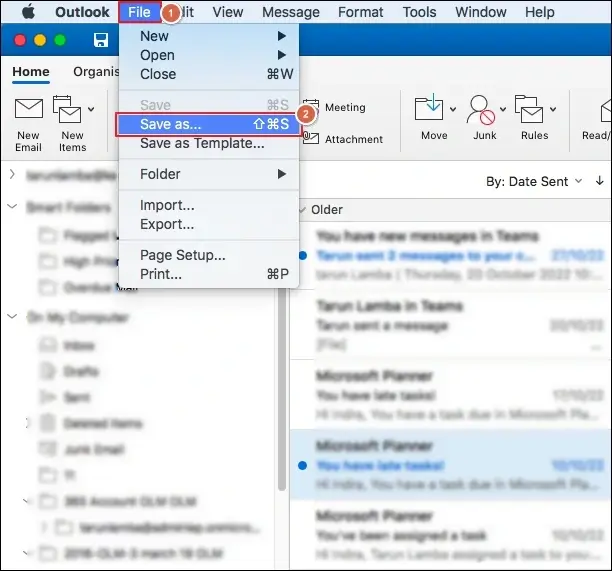
Task: Click the green zoom window button
Action: coord(60,40)
